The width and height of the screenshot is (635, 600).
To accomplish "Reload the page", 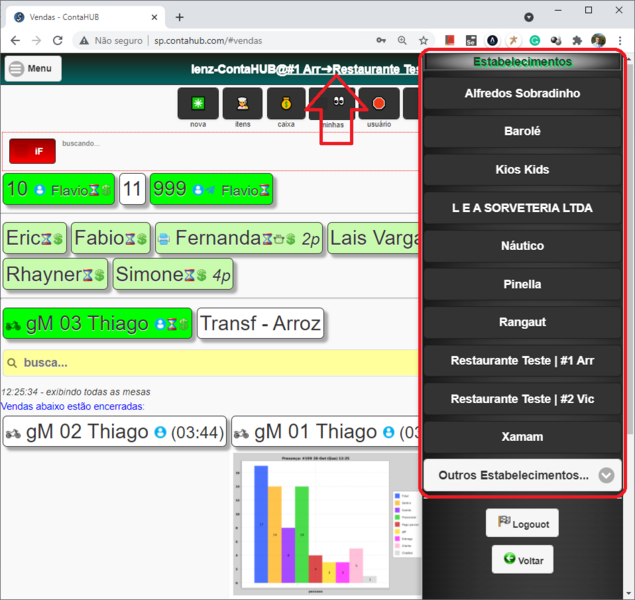I will pyautogui.click(x=58, y=40).
